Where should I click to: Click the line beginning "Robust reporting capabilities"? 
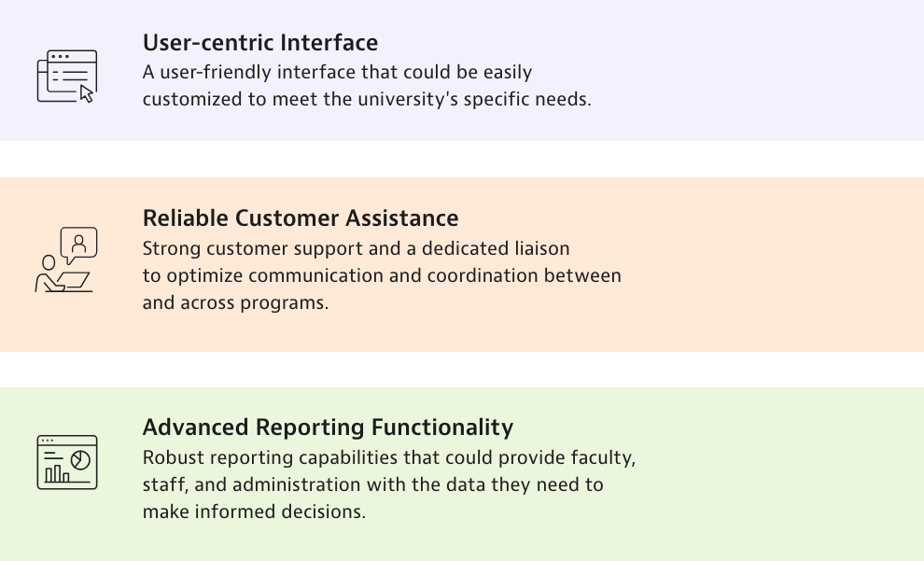389,457
